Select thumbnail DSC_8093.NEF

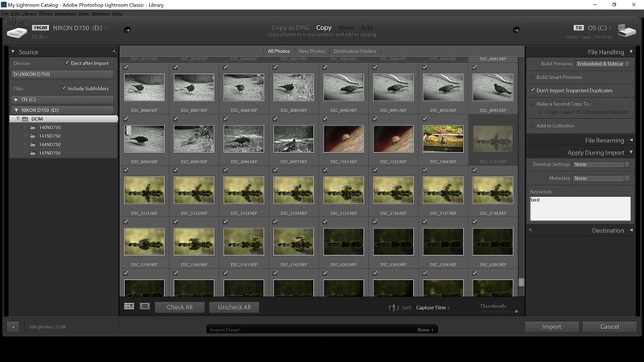pyautogui.click(x=493, y=88)
